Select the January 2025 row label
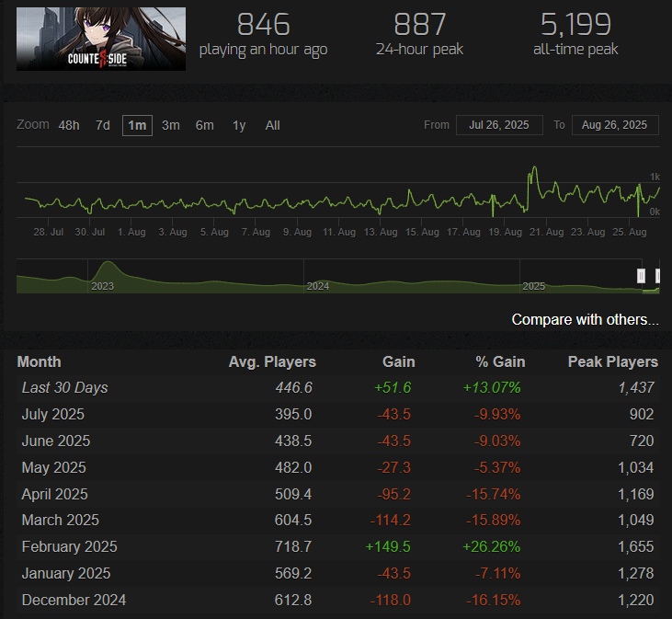Screen dimensions: 672x619 (66, 573)
